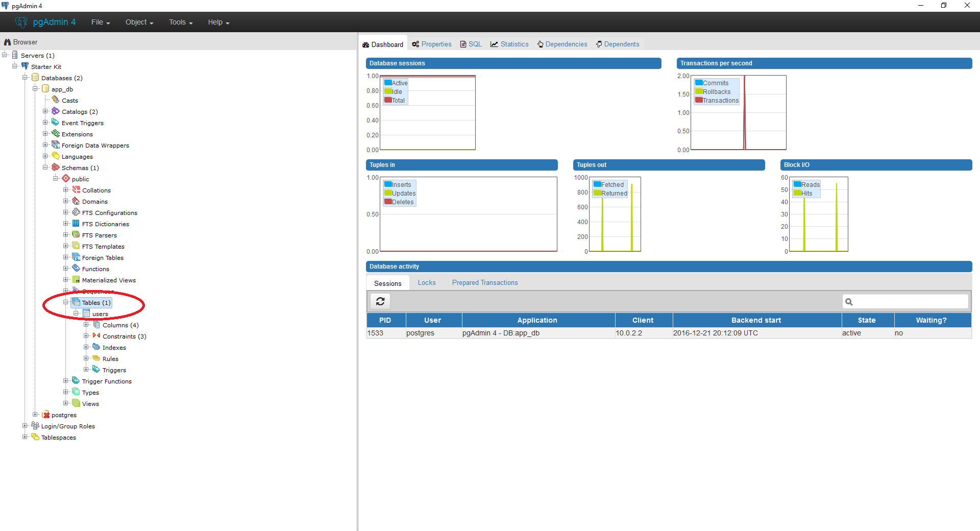Viewport: 980px width, 531px height.
Task: Select the session row with PID 1533
Action: [669, 333]
